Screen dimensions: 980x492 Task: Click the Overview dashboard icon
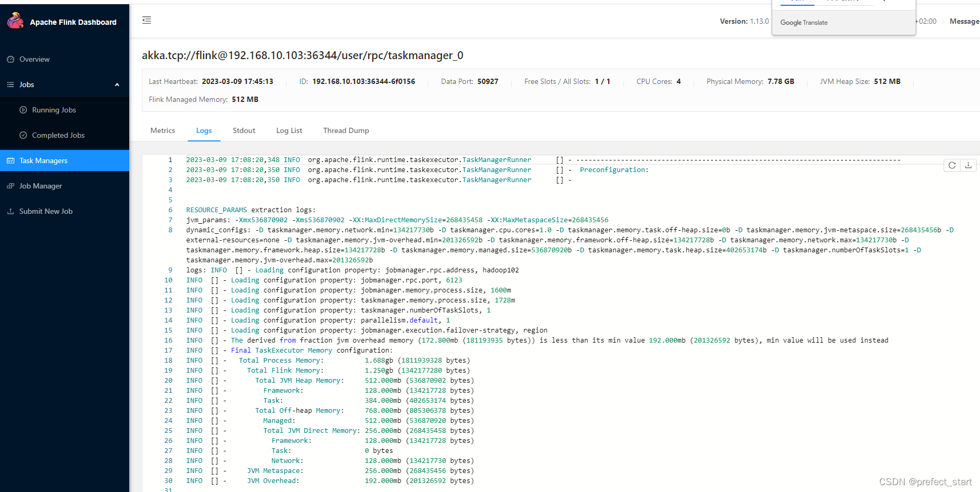[x=11, y=59]
